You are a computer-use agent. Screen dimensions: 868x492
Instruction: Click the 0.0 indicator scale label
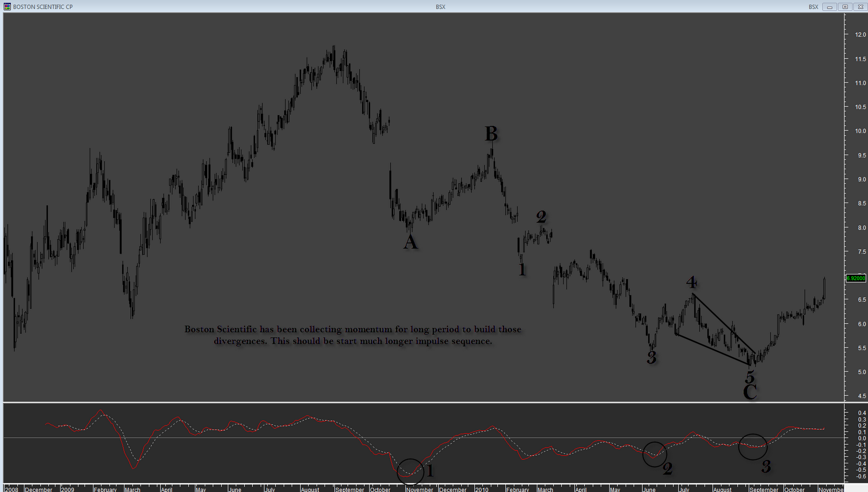pyautogui.click(x=861, y=438)
